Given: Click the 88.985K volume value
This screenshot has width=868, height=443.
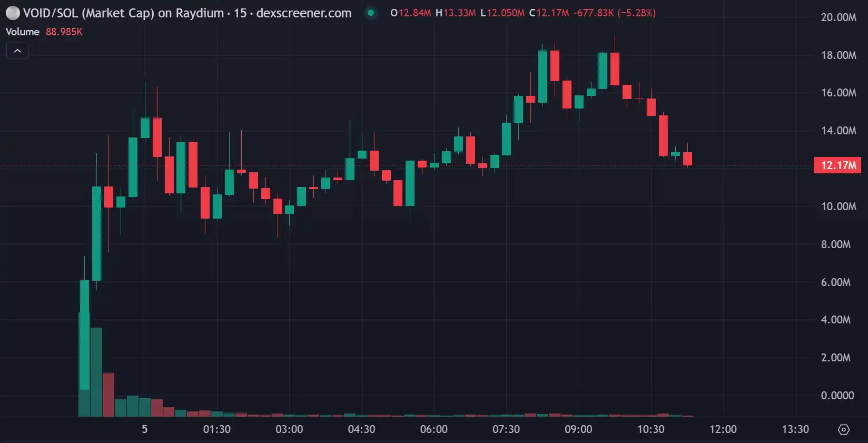Looking at the screenshot, I should tap(64, 32).
